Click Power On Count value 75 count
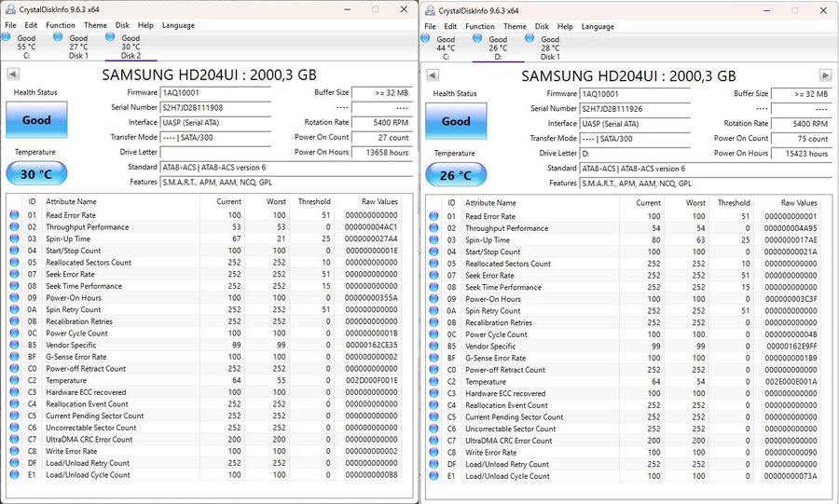The height and width of the screenshot is (504, 839). (802, 139)
